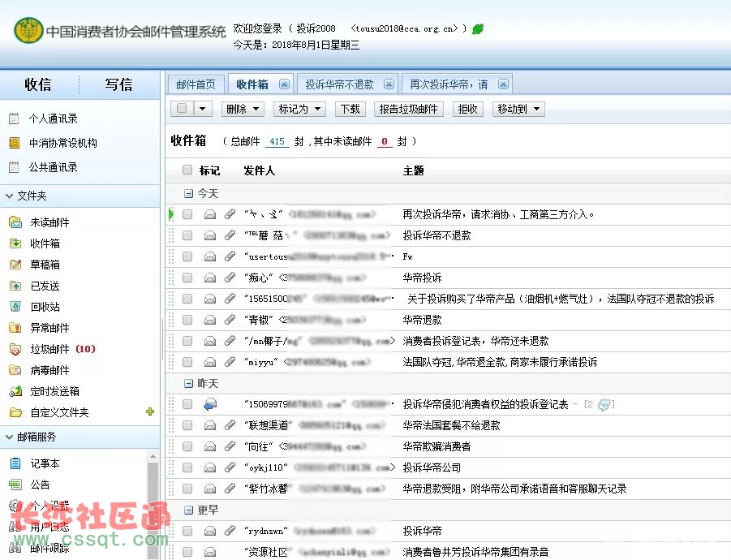Tick checkbox for 华帝退款 email
Image resolution: width=731 pixels, height=560 pixels.
coord(187,320)
